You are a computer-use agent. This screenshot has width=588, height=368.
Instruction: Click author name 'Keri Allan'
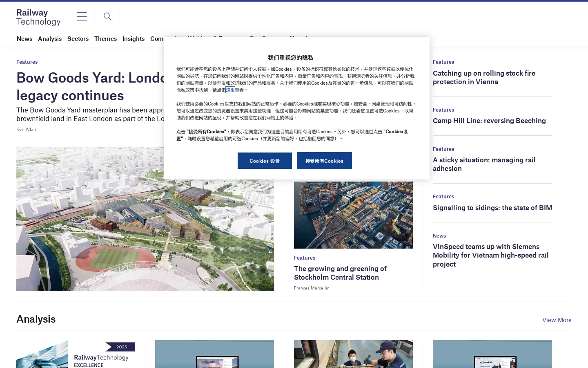click(x=26, y=129)
